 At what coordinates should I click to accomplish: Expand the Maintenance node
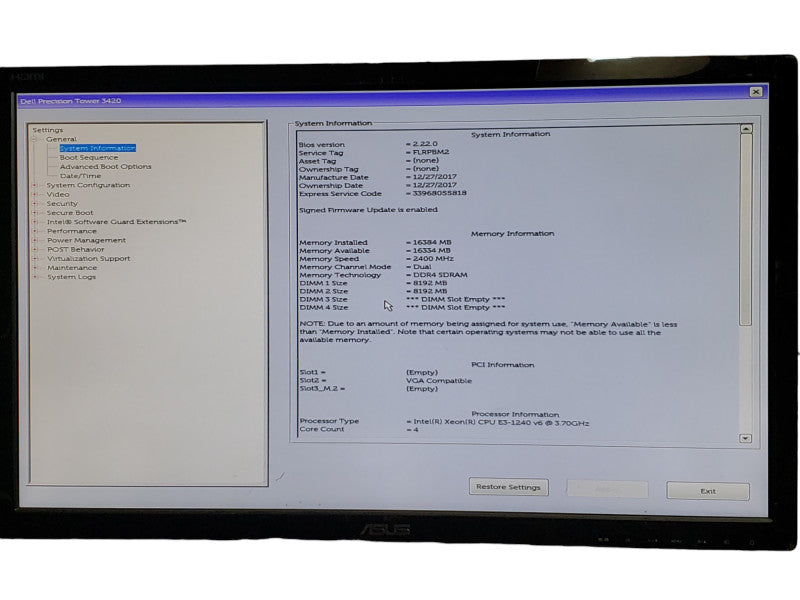point(35,268)
